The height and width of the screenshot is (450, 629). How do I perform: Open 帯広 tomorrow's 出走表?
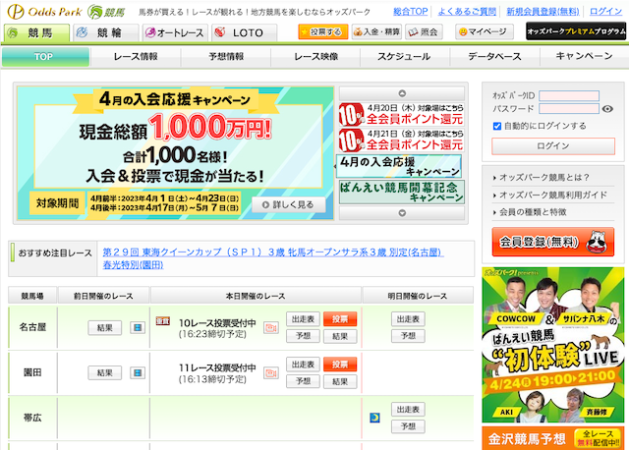408,409
